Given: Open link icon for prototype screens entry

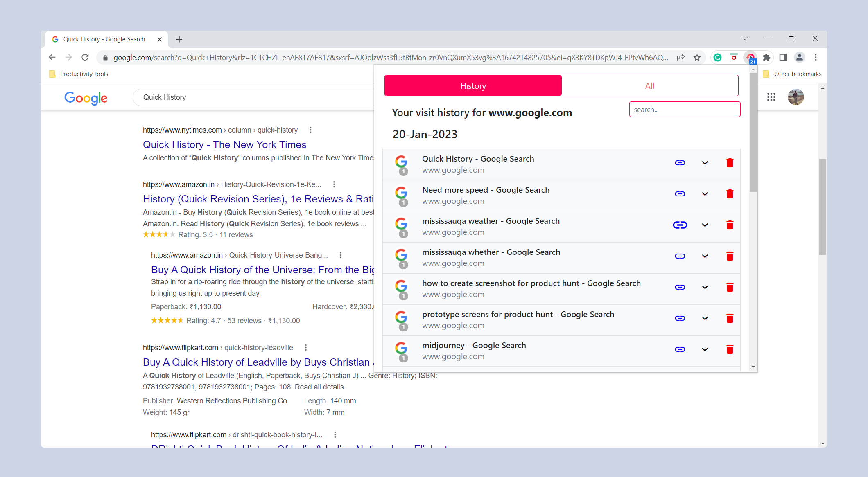Looking at the screenshot, I should [x=680, y=318].
